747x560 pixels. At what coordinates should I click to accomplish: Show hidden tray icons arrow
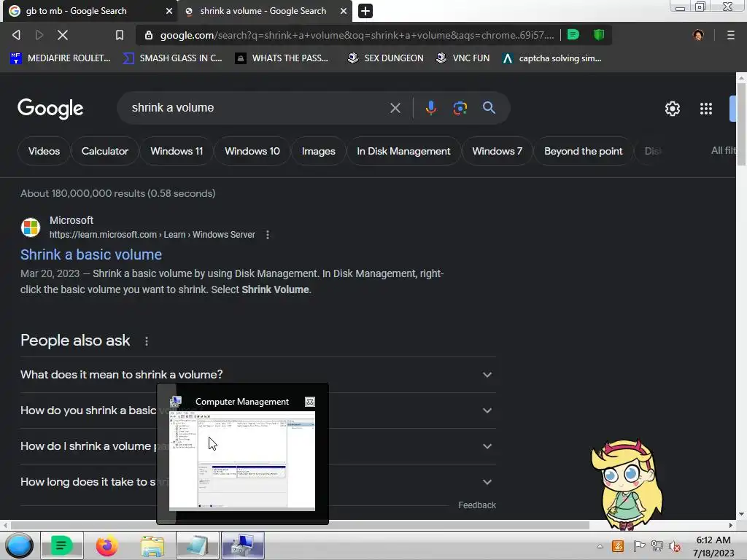coord(600,546)
